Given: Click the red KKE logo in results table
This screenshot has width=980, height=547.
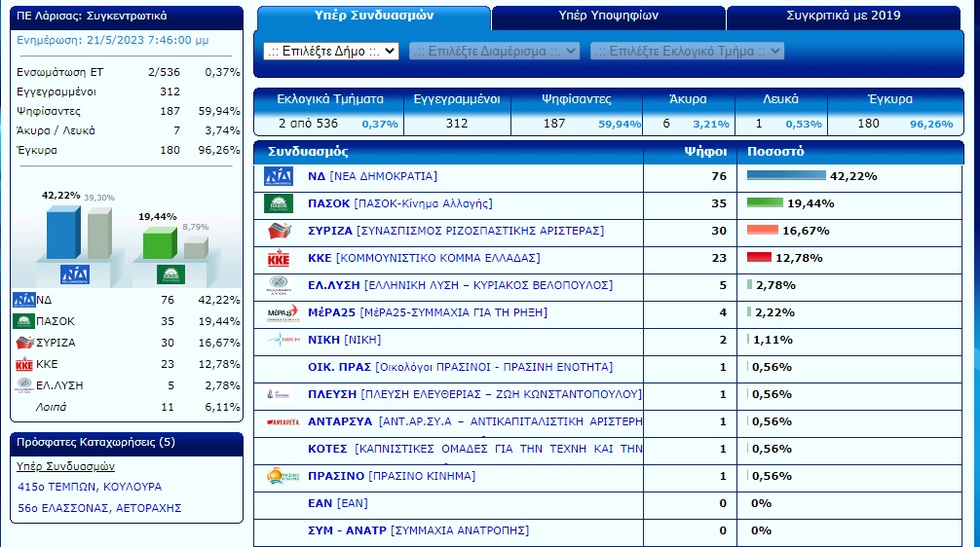Looking at the screenshot, I should tap(279, 258).
